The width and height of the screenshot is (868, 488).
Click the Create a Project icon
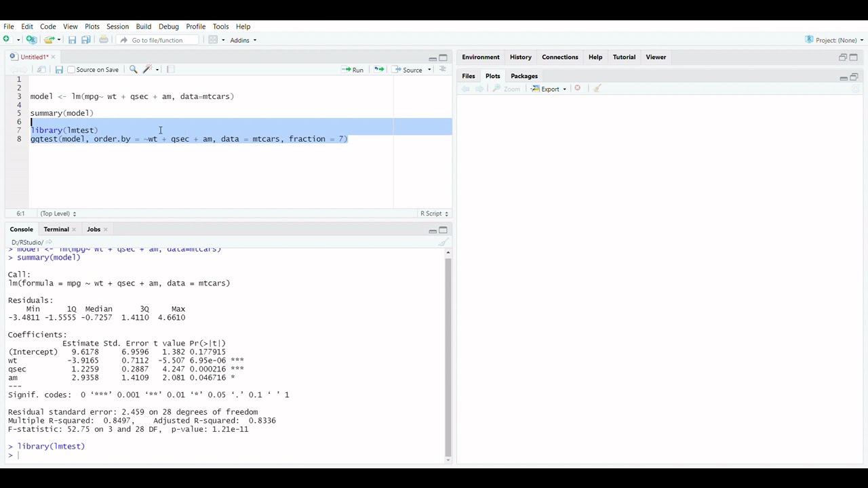pyautogui.click(x=31, y=40)
